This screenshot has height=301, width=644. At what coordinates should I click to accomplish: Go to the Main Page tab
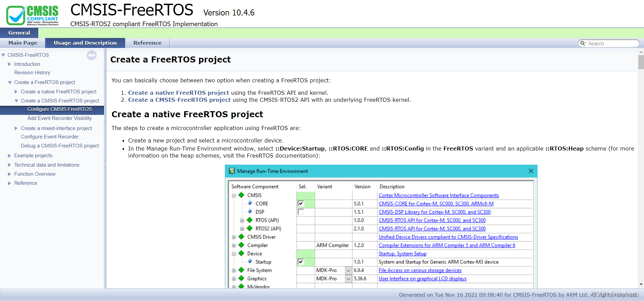point(23,43)
